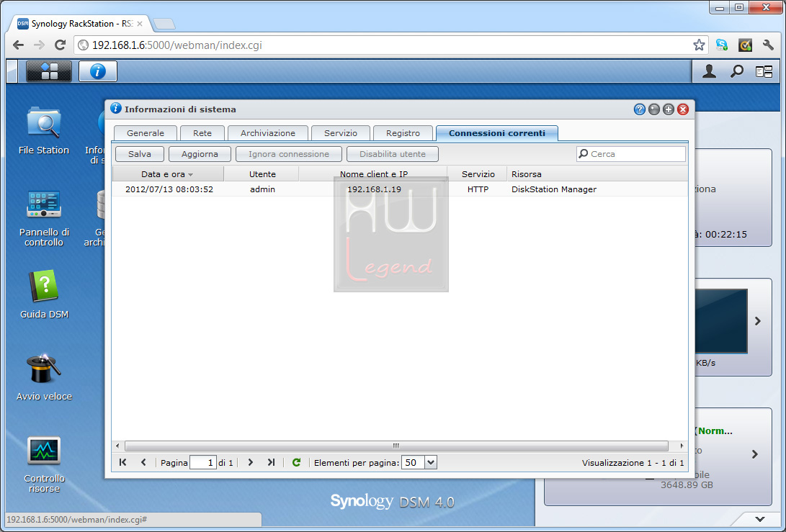Click the browser back arrow

point(19,45)
